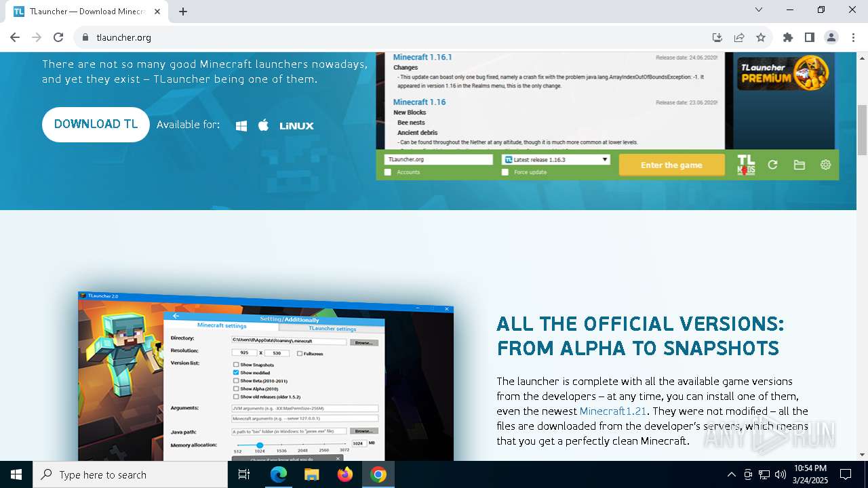Reload the tlauncher.org page

[58, 37]
